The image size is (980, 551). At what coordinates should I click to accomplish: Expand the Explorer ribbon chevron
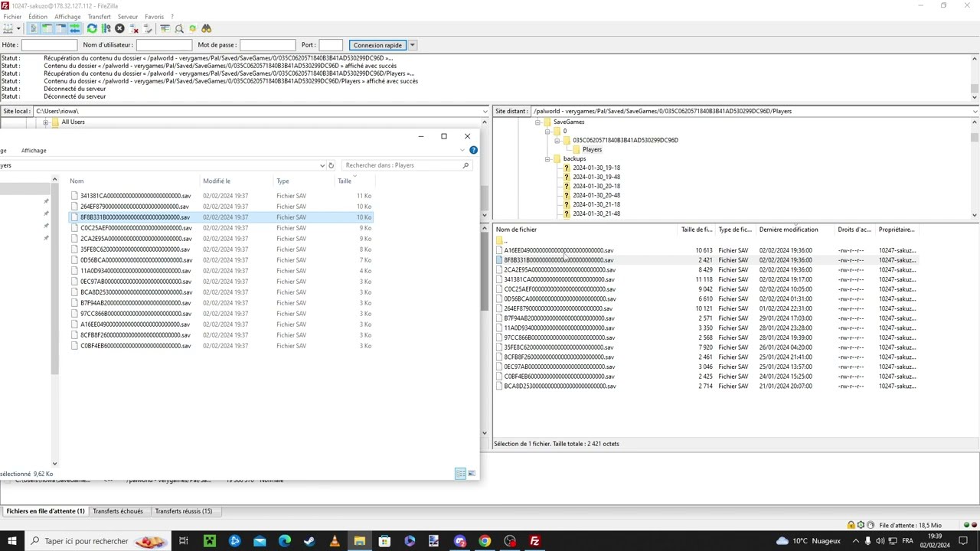click(462, 150)
